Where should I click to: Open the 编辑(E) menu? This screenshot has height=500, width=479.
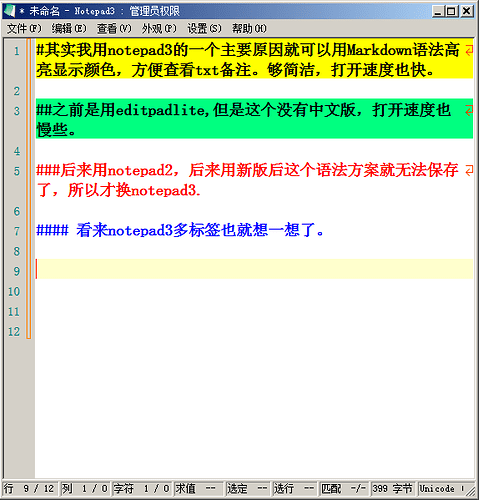coord(69,29)
